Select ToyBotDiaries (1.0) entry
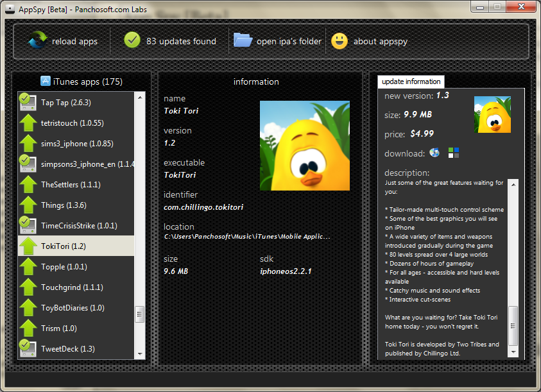541x392 pixels. coord(76,307)
